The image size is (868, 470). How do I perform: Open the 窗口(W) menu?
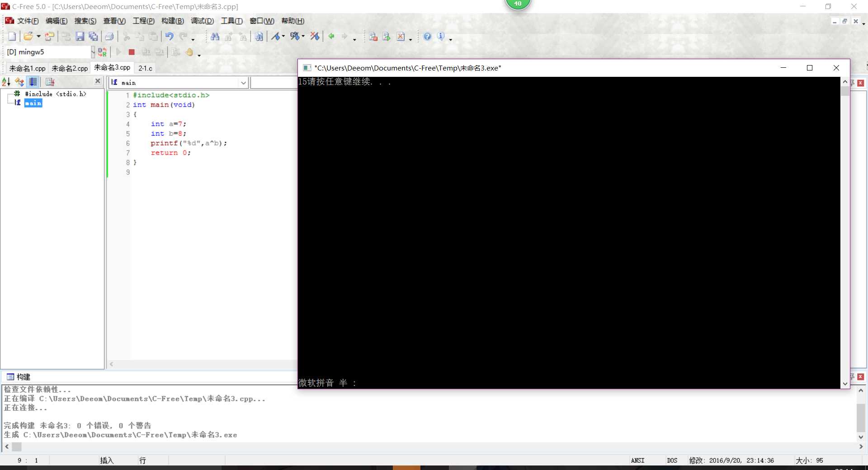tap(262, 21)
